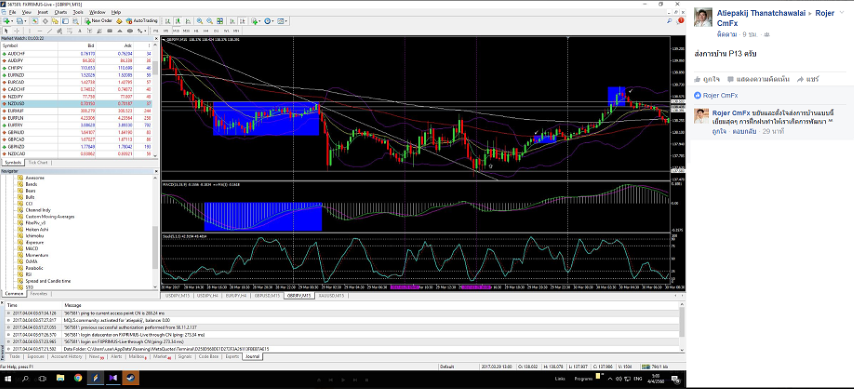Click the zoom in magnifier icon
The width and height of the screenshot is (854, 389).
[x=200, y=21]
